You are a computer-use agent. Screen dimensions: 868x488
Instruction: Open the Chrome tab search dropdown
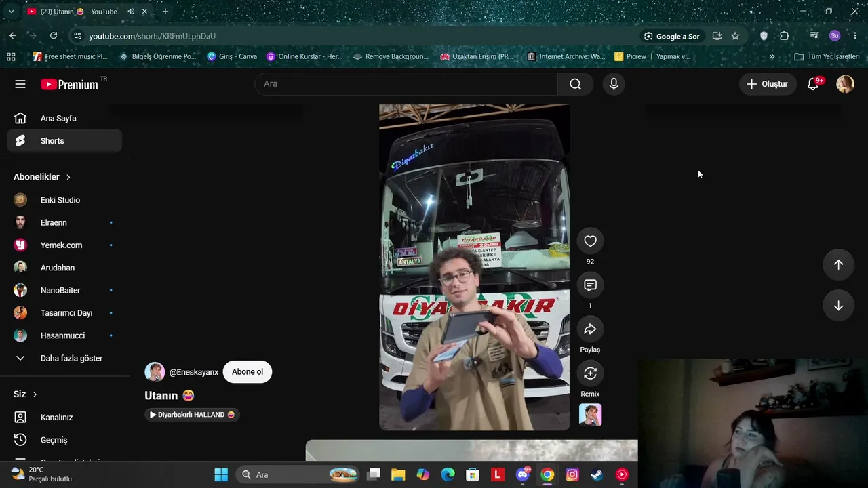point(11,12)
